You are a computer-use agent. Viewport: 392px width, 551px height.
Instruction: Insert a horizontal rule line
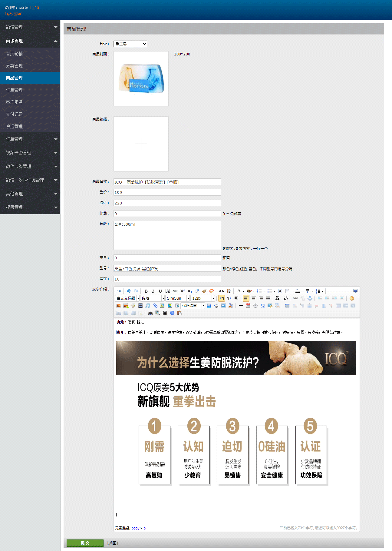pyautogui.click(x=241, y=306)
